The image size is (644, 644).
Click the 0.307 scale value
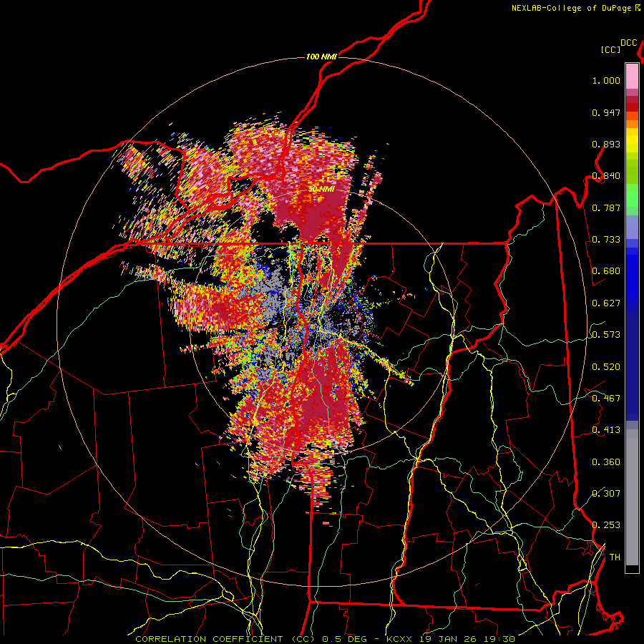point(606,493)
